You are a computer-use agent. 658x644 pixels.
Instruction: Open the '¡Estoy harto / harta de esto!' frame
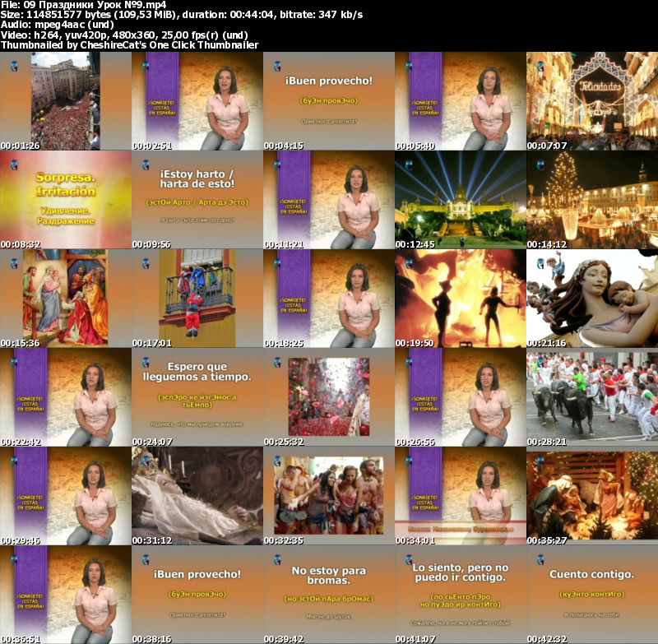pos(197,200)
